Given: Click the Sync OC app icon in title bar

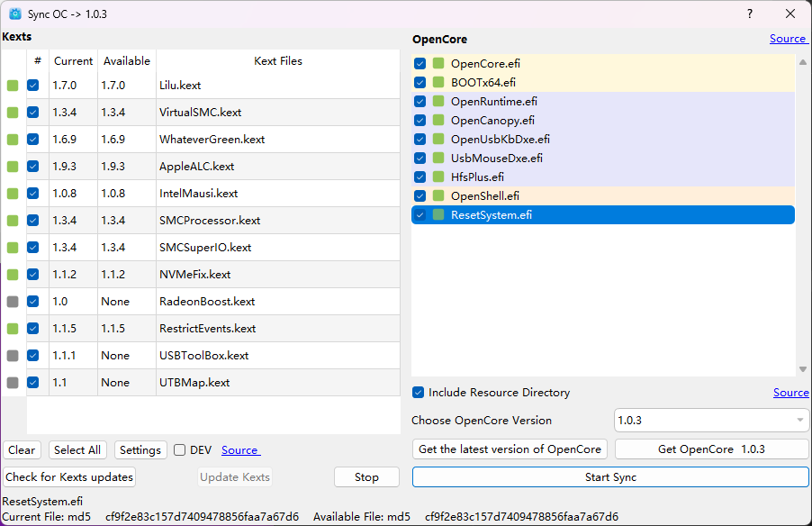Looking at the screenshot, I should [14, 14].
